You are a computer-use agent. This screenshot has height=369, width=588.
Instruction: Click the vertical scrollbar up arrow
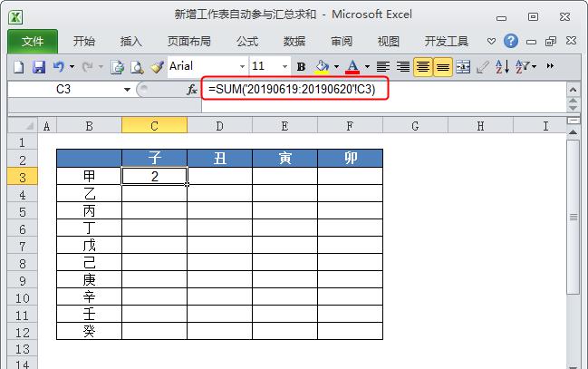(573, 132)
